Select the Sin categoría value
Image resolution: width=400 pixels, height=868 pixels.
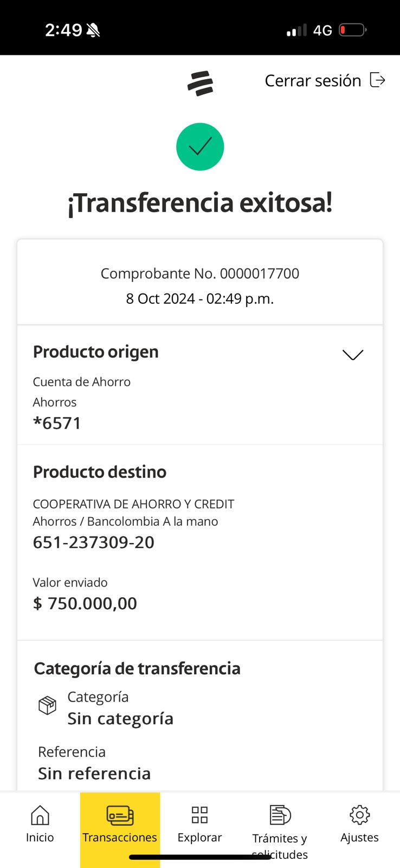coord(120,719)
